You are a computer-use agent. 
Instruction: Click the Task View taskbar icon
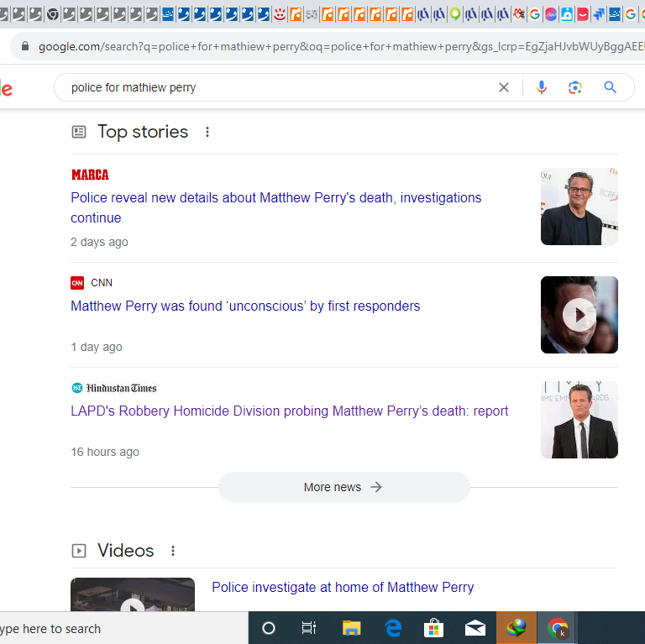tap(308, 628)
